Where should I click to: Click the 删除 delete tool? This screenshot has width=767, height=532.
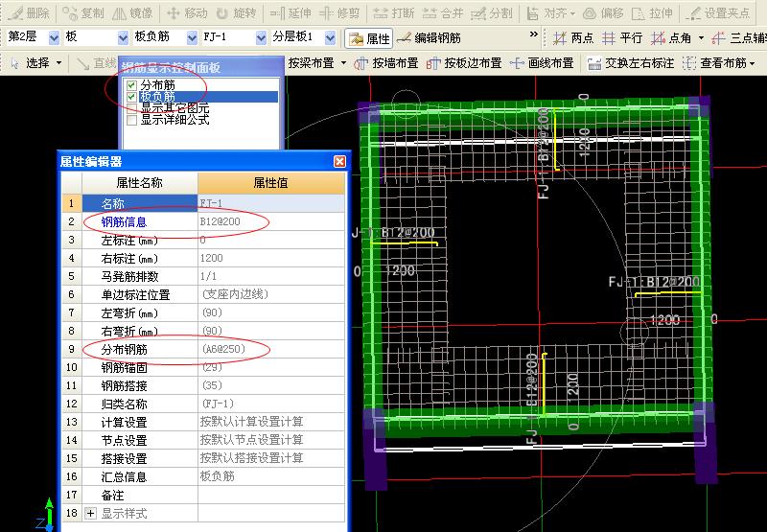tap(31, 12)
